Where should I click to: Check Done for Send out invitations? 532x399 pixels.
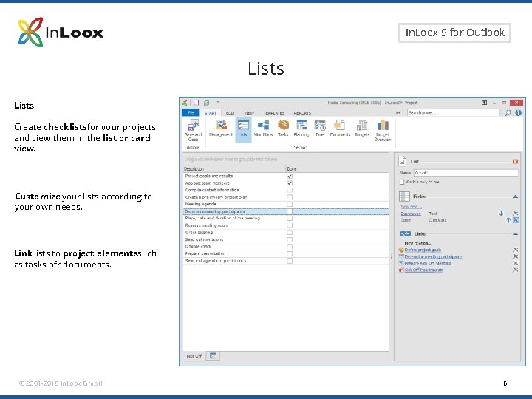click(x=290, y=239)
